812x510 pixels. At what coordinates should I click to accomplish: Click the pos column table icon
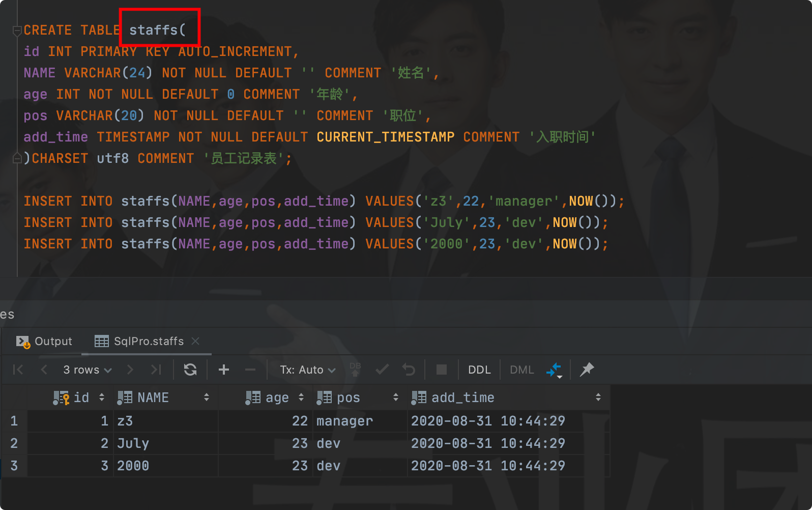[324, 398]
